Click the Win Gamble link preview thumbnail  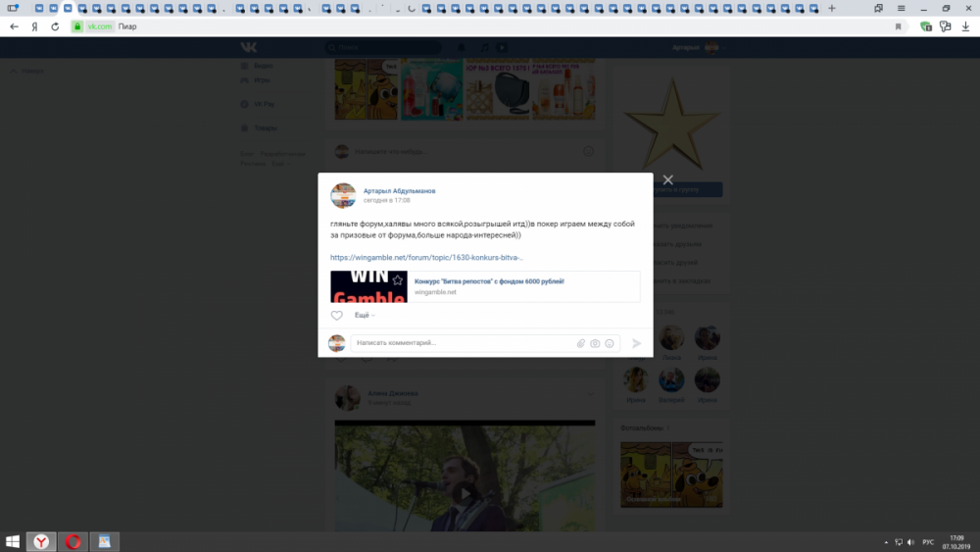pos(368,286)
